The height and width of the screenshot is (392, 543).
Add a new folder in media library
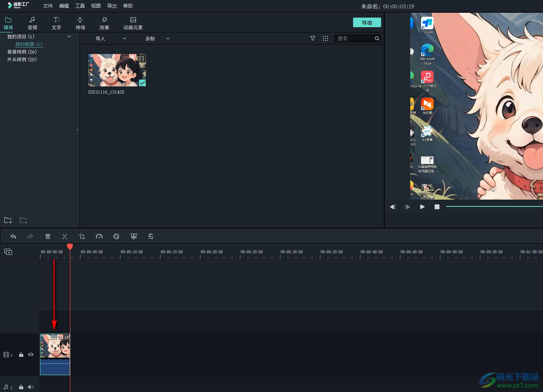pyautogui.click(x=8, y=220)
